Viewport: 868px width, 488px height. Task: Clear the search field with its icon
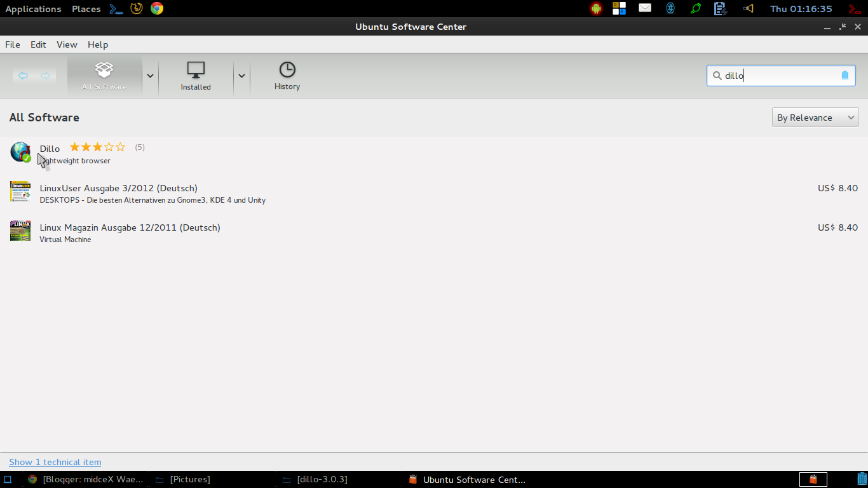pos(844,75)
